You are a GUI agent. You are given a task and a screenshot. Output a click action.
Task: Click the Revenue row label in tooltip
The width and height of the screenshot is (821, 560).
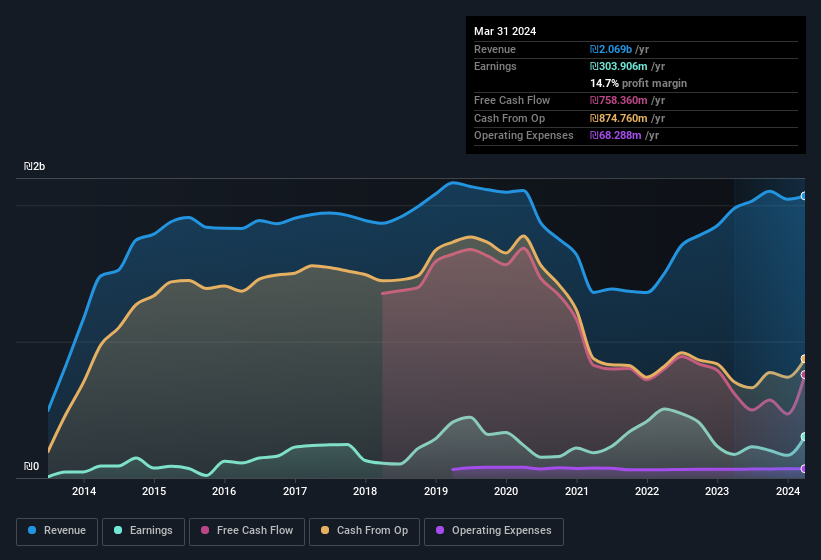pyautogui.click(x=495, y=49)
